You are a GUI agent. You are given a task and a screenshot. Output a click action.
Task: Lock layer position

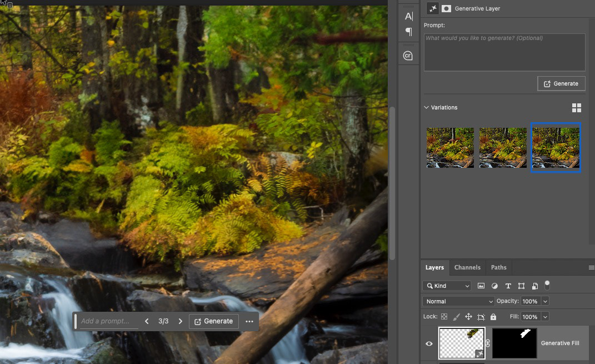(x=469, y=317)
